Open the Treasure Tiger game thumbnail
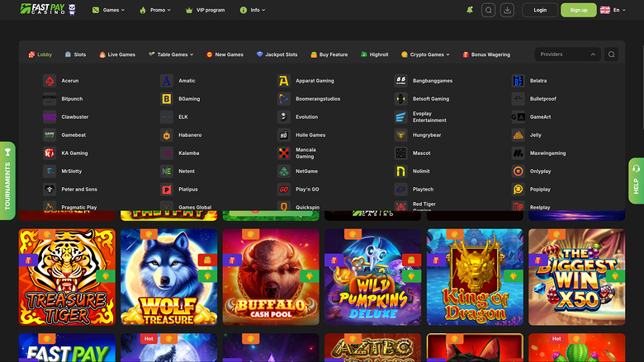This screenshot has height=362, width=644. point(67,277)
